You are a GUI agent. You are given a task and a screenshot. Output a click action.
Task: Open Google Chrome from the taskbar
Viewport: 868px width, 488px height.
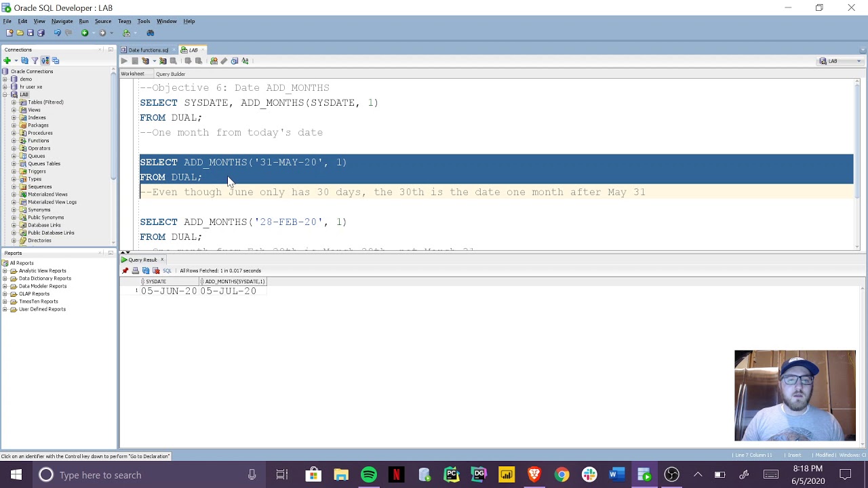[x=562, y=475]
